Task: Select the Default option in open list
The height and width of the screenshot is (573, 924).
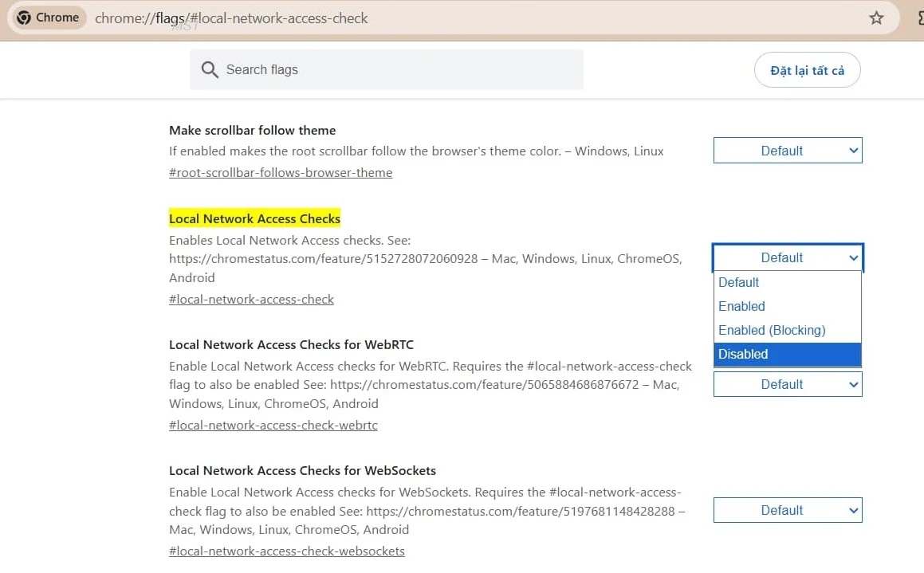Action: click(739, 282)
